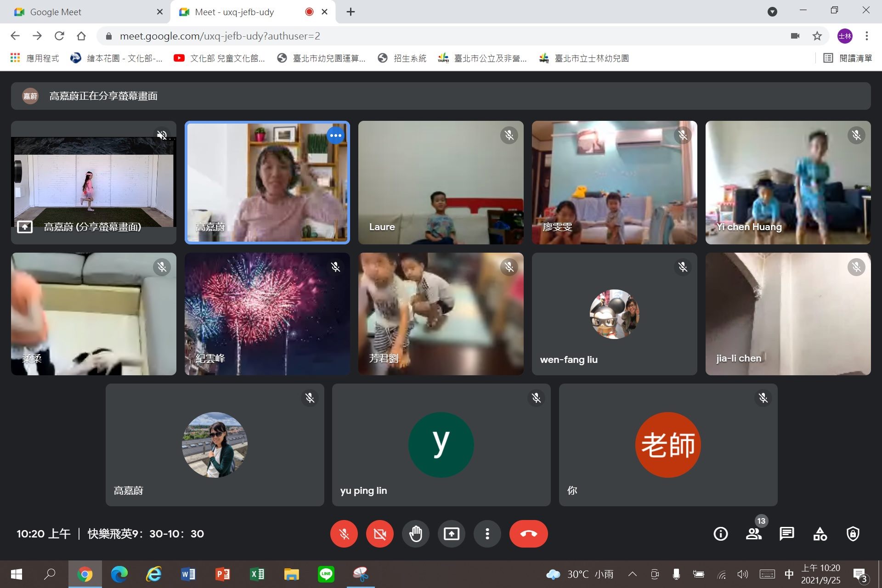The width and height of the screenshot is (882, 588).
Task: Open the chat messages panel
Action: [786, 534]
